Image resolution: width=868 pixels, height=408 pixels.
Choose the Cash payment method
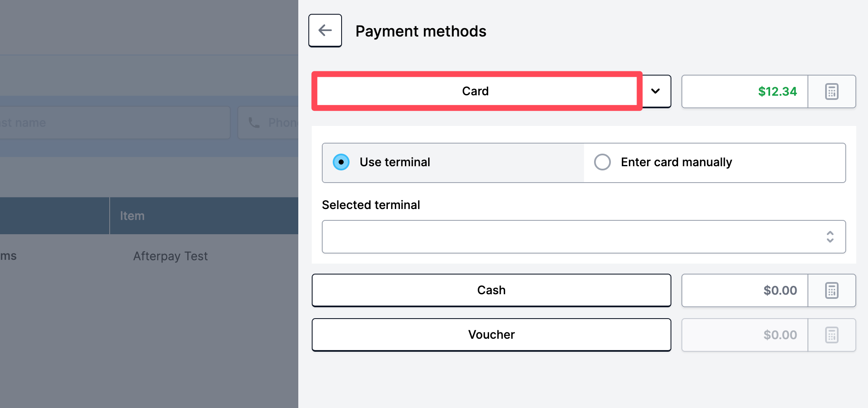(x=491, y=290)
